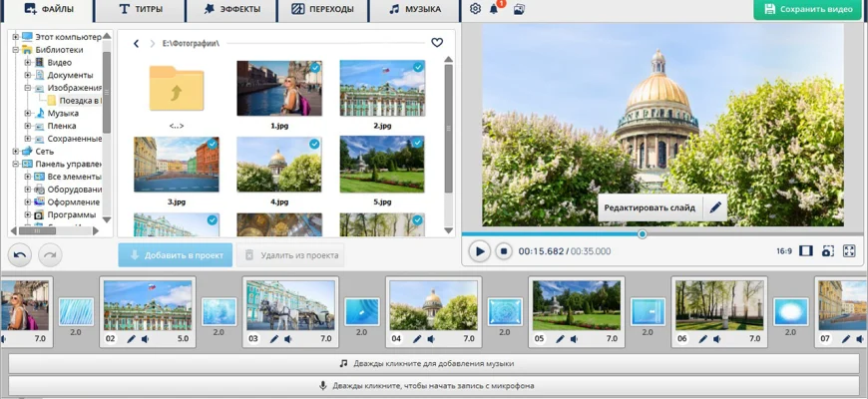
Task: Click the undo round button
Action: coord(20,255)
